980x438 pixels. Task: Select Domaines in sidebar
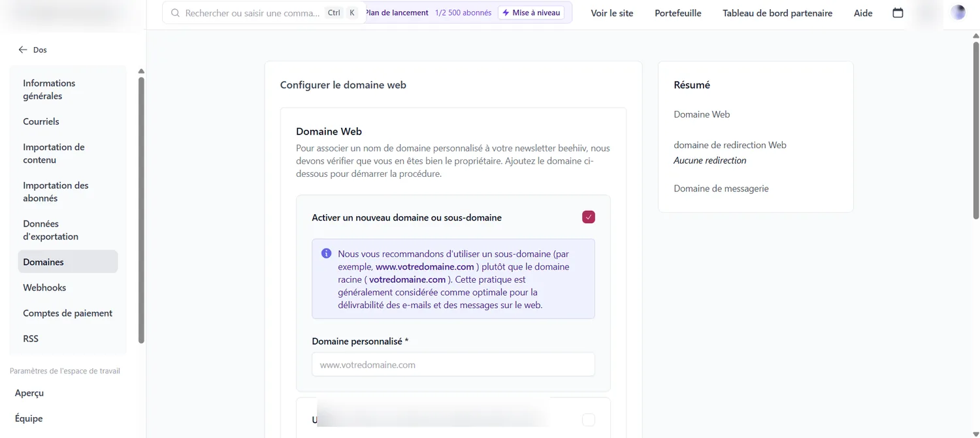pos(68,262)
